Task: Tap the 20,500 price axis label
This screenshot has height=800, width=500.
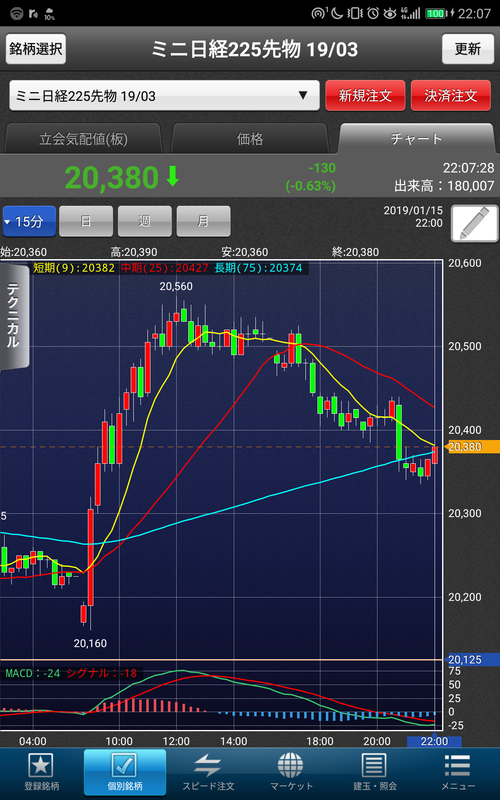Action: pos(465,346)
